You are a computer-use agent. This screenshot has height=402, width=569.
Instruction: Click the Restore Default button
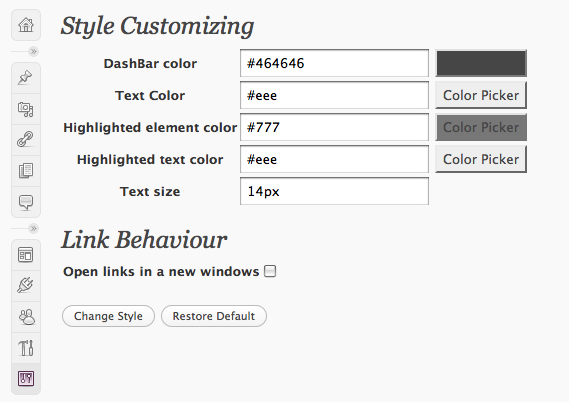pos(214,316)
